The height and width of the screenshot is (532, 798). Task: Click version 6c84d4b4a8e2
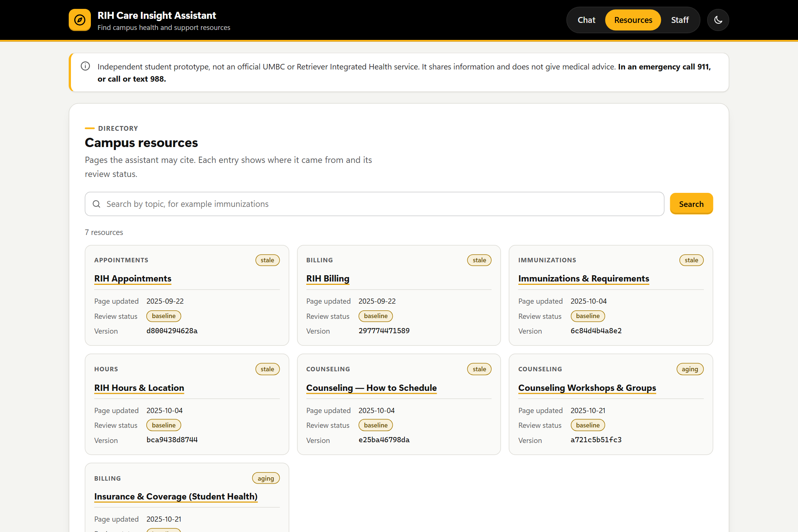[x=596, y=331]
